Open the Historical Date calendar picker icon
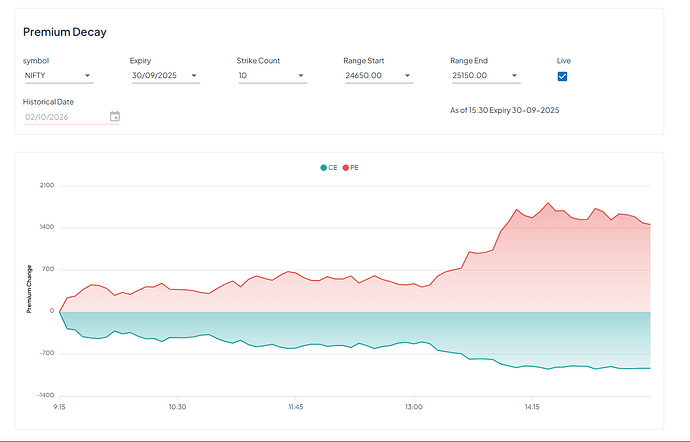Viewport: 690px width, 442px height. (115, 116)
